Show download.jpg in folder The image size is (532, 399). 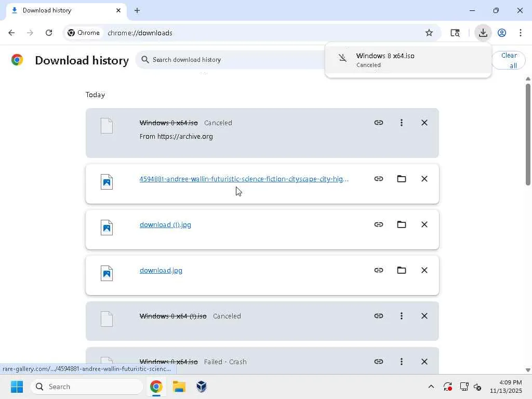pyautogui.click(x=402, y=270)
